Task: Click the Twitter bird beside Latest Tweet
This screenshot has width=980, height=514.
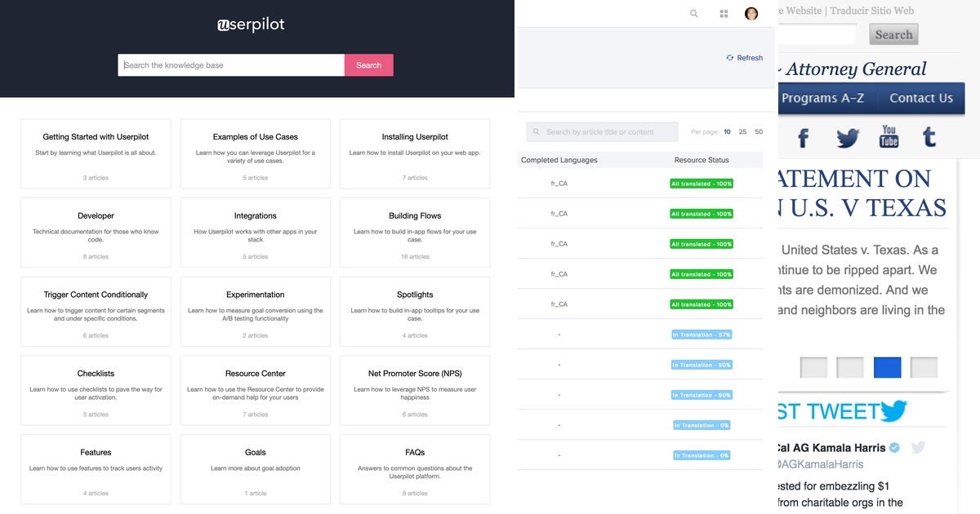Action: (x=894, y=410)
